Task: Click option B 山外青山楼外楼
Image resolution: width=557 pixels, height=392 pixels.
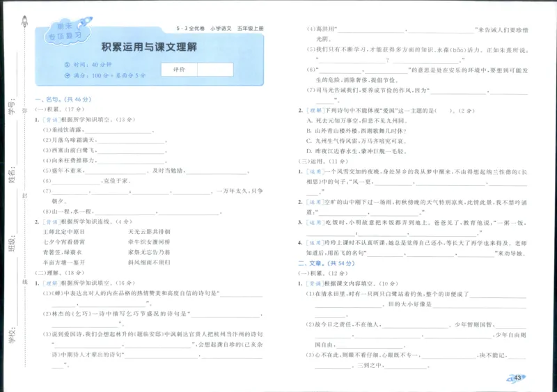Action: 356,131
